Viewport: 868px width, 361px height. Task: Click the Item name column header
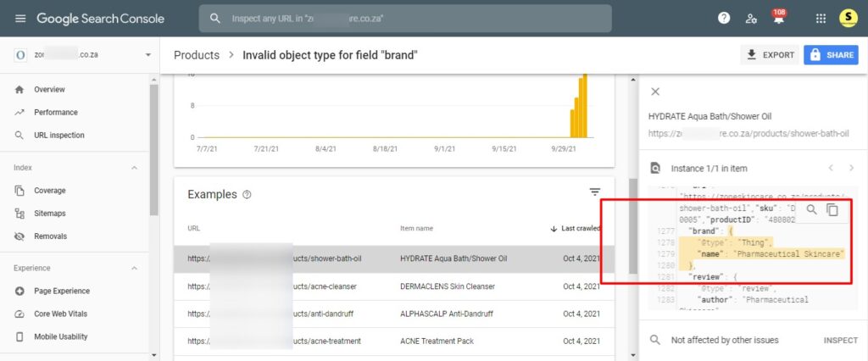click(416, 229)
